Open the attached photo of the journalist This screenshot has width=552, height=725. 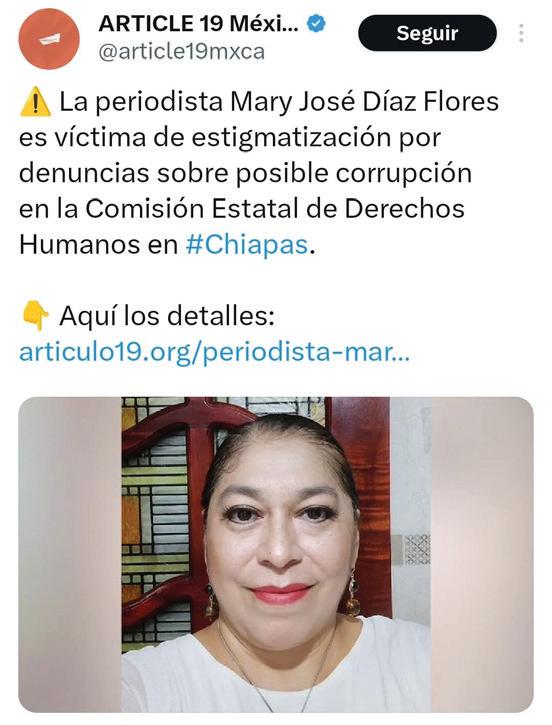[276, 554]
